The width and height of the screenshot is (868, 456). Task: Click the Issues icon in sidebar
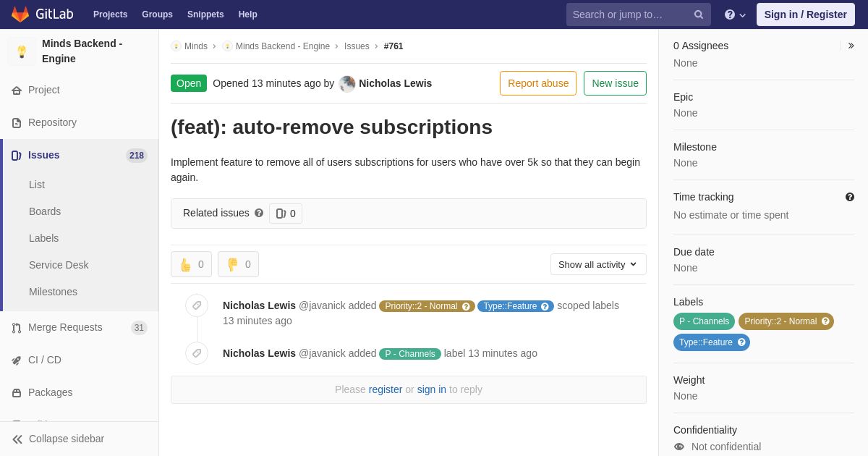(17, 156)
